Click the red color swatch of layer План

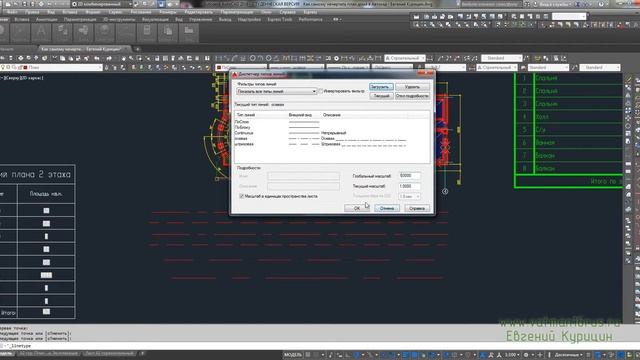click(x=25, y=67)
